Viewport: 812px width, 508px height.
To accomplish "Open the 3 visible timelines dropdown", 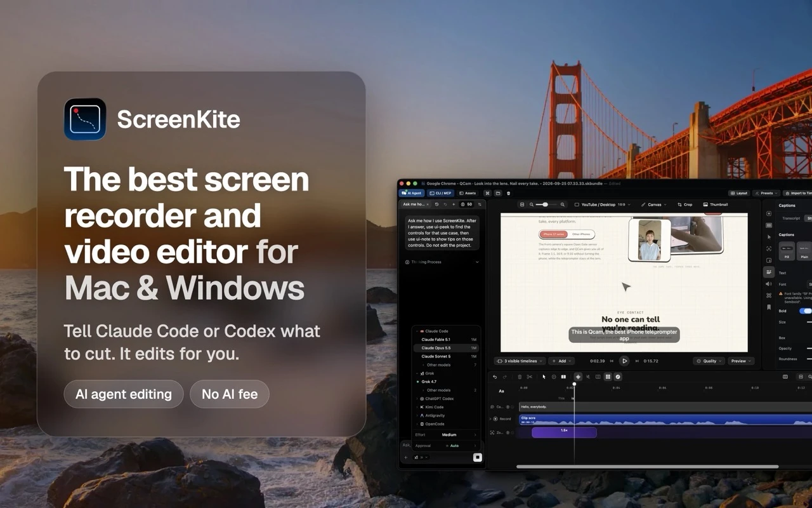I will click(x=520, y=361).
